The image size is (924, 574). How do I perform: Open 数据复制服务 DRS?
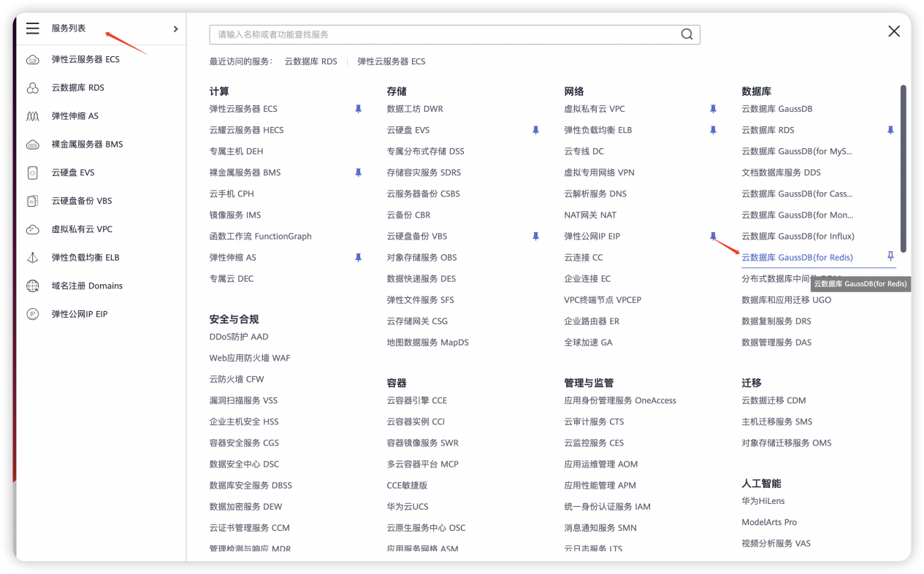click(x=776, y=321)
